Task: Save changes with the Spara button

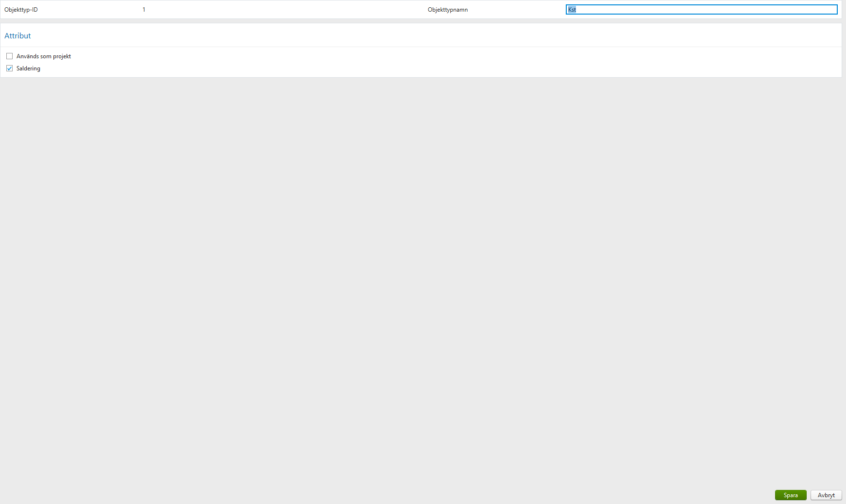Action: pyautogui.click(x=790, y=495)
